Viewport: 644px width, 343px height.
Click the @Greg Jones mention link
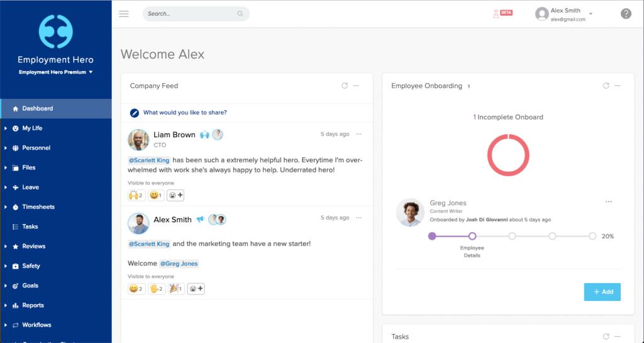[x=179, y=264]
